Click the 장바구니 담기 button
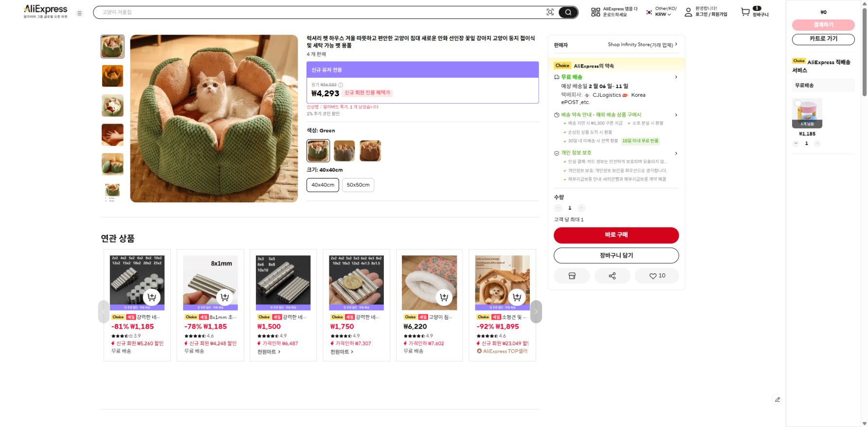 coord(616,255)
